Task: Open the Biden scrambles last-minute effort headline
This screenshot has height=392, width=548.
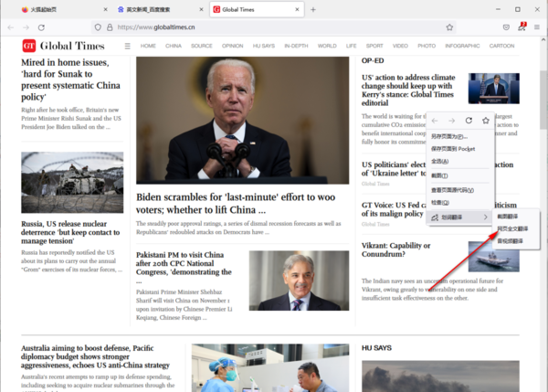Action: pos(236,204)
